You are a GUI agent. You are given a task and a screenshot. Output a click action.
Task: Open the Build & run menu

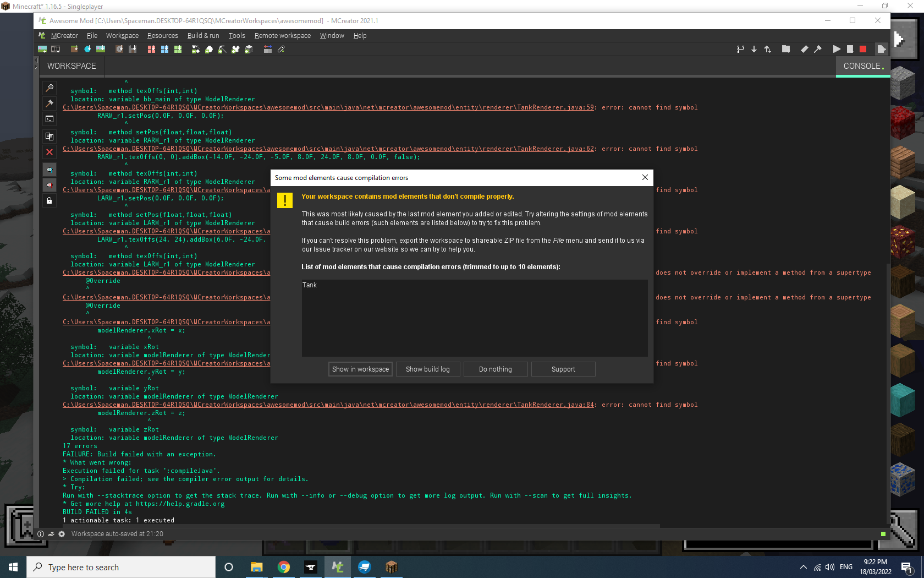pyautogui.click(x=203, y=35)
